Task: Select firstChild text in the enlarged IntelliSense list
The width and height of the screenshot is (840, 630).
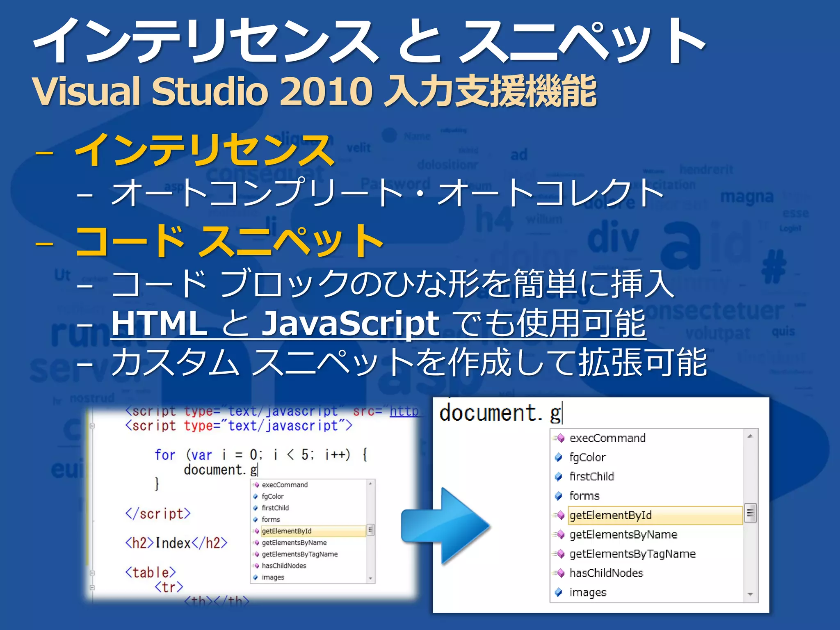Action: (591, 477)
